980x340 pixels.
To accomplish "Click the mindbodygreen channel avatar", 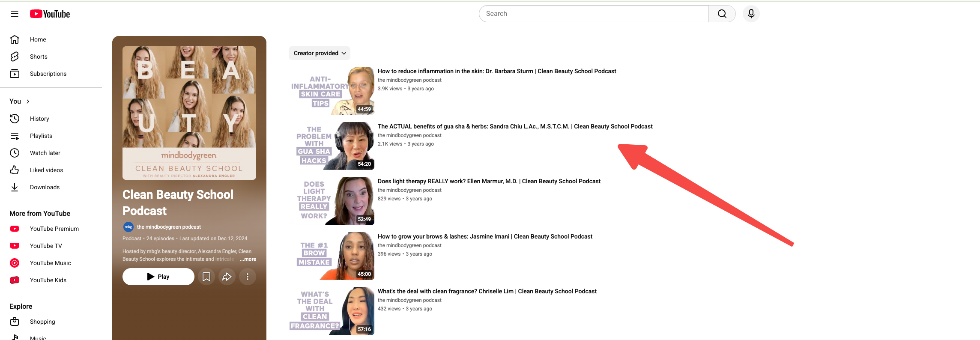I will click(x=128, y=227).
